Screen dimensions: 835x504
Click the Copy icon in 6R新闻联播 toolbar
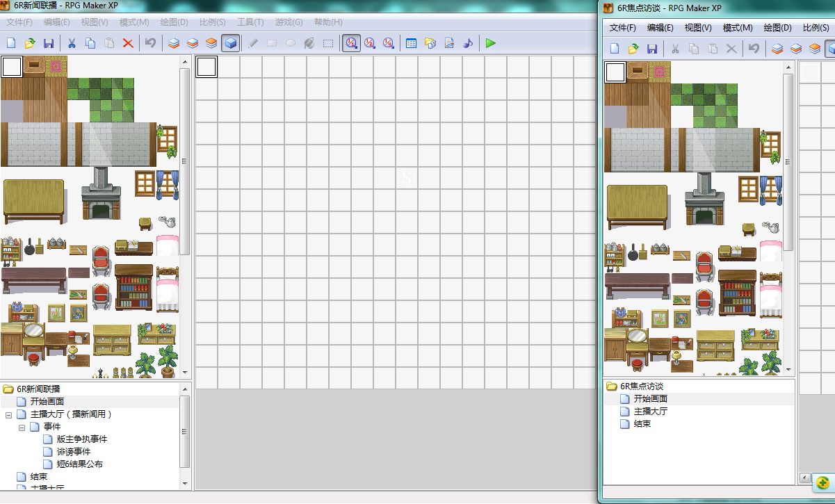coord(90,43)
